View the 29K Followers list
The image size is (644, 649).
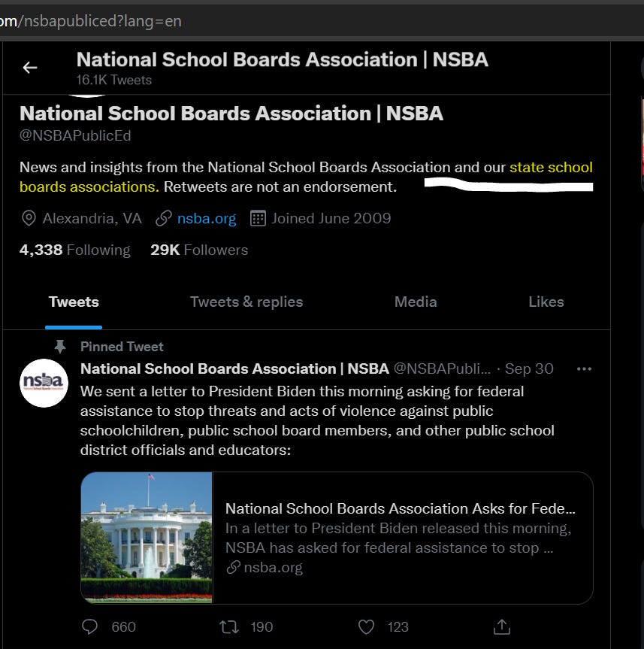point(199,250)
